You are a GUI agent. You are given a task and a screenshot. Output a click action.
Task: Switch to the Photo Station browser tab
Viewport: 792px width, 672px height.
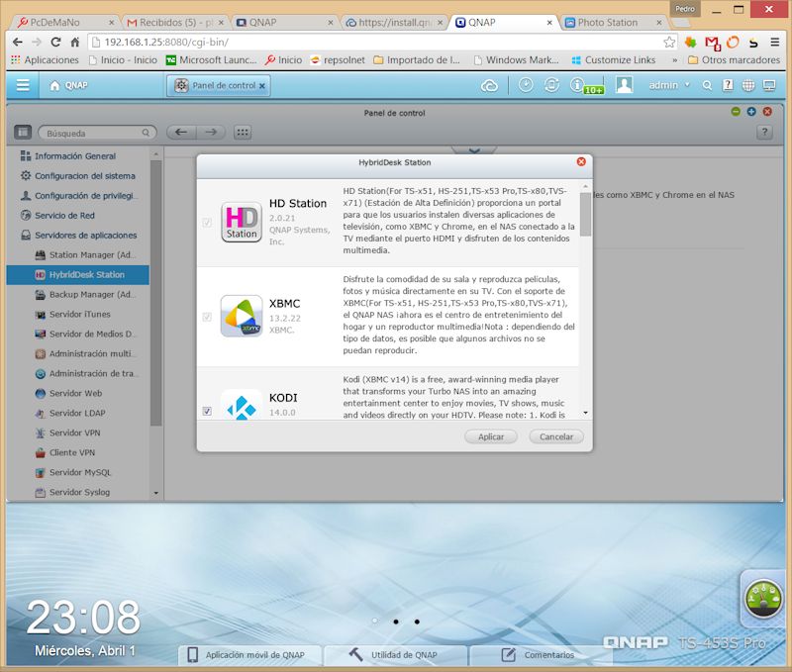pos(613,23)
